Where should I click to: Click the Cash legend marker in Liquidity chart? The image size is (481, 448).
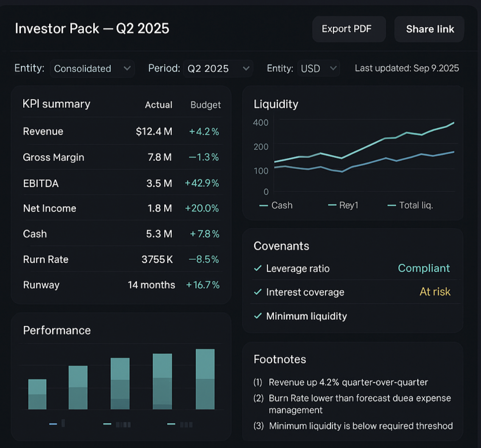point(264,206)
